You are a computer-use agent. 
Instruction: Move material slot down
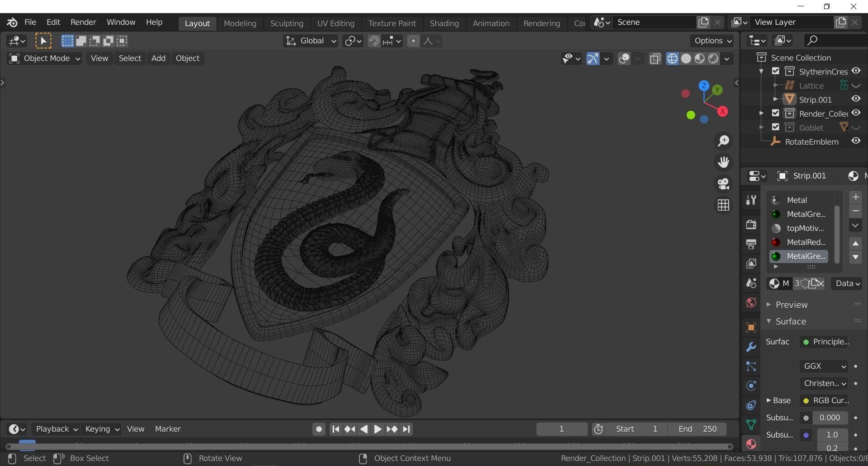coord(855,257)
